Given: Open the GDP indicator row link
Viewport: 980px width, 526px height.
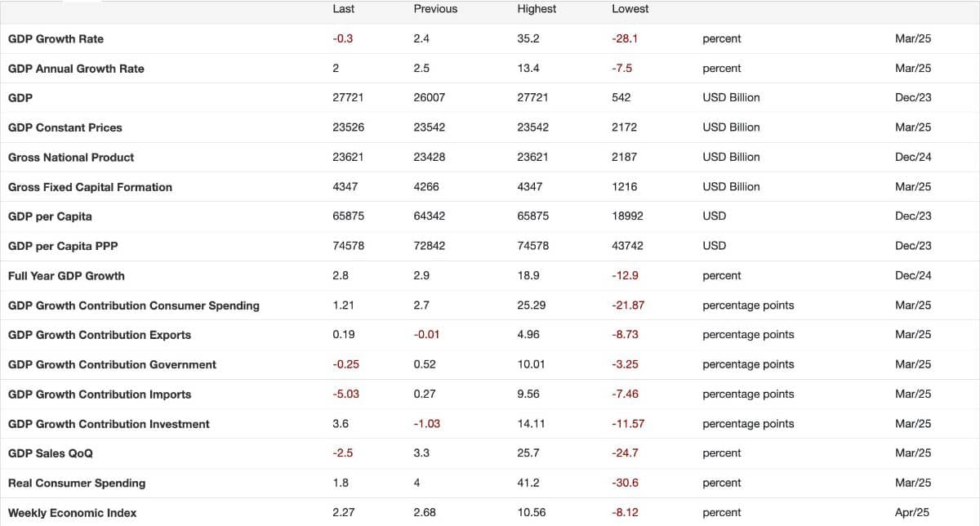Looking at the screenshot, I should (x=20, y=98).
